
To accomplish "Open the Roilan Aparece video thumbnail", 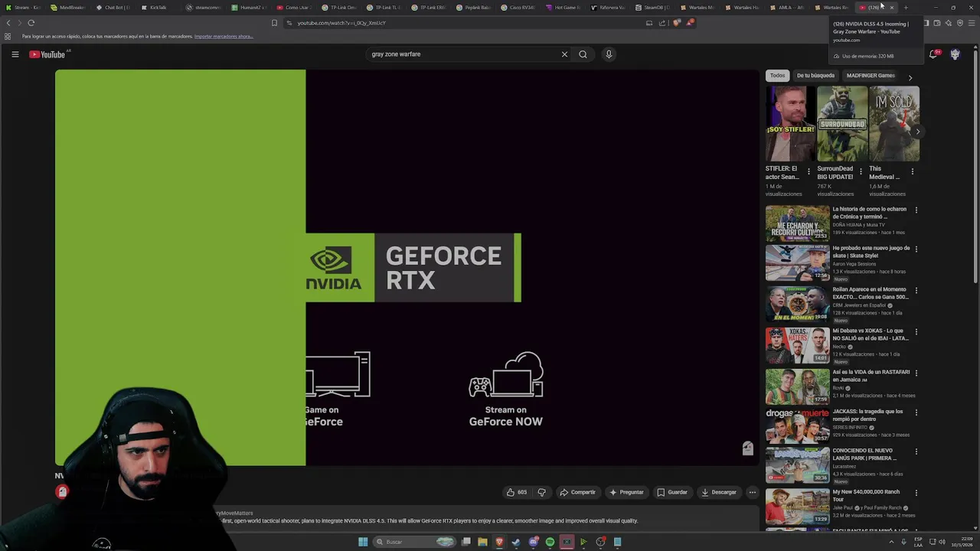I will (x=798, y=304).
